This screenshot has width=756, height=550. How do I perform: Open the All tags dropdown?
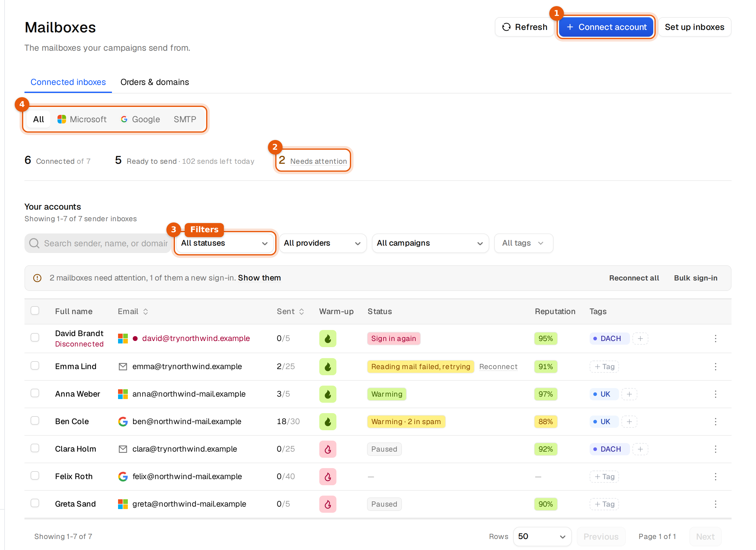[x=523, y=243]
